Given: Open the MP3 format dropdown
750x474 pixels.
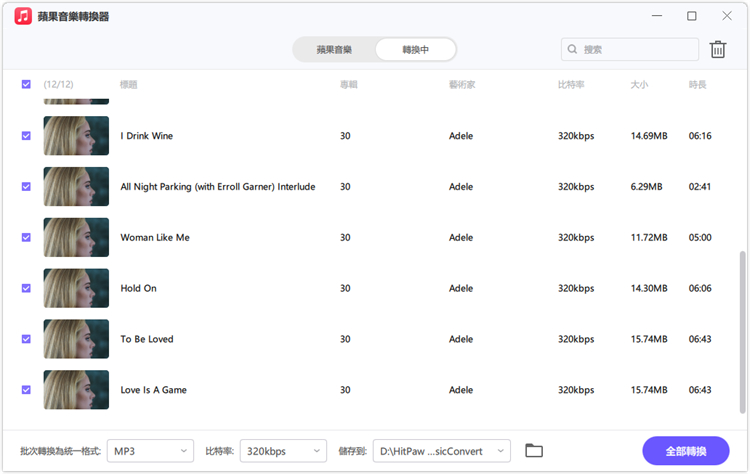Looking at the screenshot, I should pyautogui.click(x=150, y=451).
